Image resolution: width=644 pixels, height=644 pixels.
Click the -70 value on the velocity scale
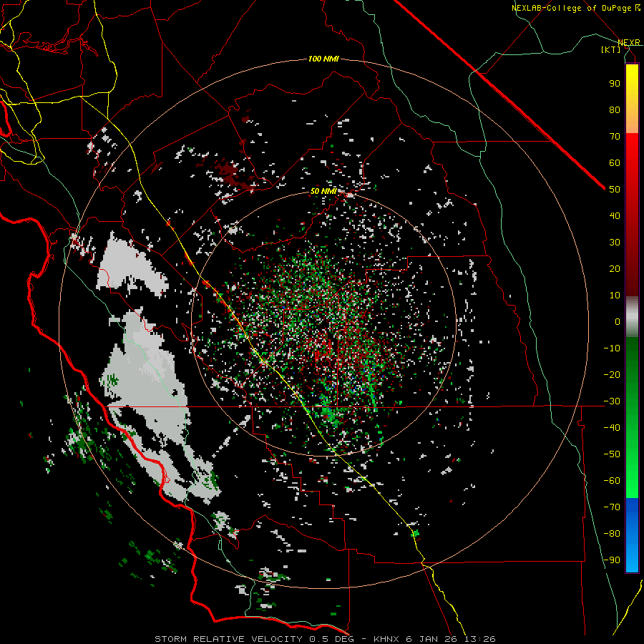612,507
